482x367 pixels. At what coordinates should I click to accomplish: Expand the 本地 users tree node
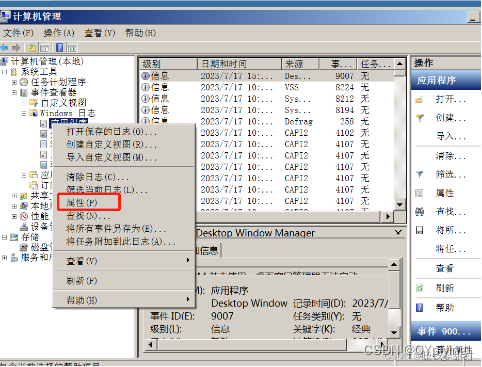click(x=14, y=206)
